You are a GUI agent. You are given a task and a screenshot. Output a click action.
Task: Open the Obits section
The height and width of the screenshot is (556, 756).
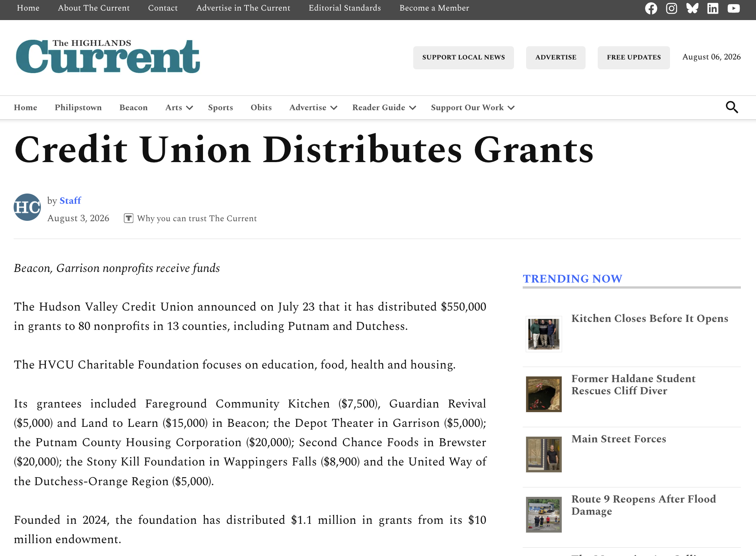261,108
